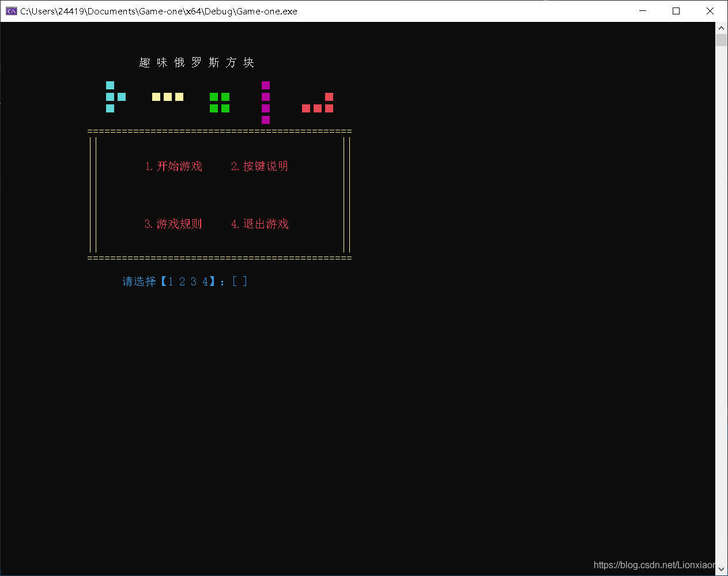The image size is (728, 576).
Task: Click the console app icon in title bar
Action: [x=11, y=11]
